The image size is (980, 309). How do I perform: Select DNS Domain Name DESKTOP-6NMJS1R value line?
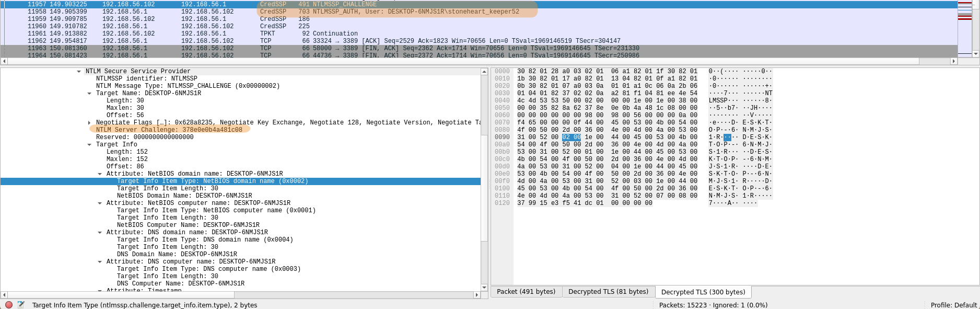pyautogui.click(x=177, y=255)
